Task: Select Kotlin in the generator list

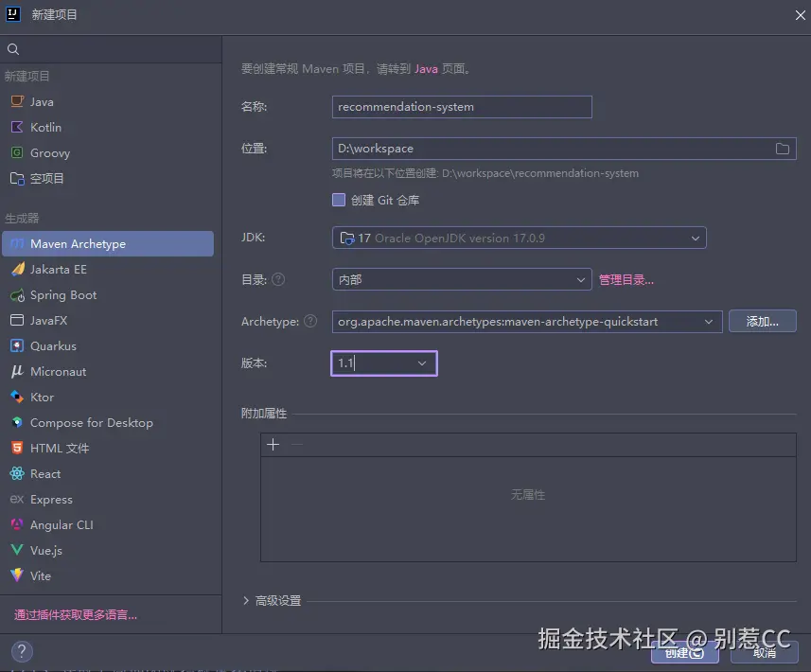Action: (x=49, y=127)
